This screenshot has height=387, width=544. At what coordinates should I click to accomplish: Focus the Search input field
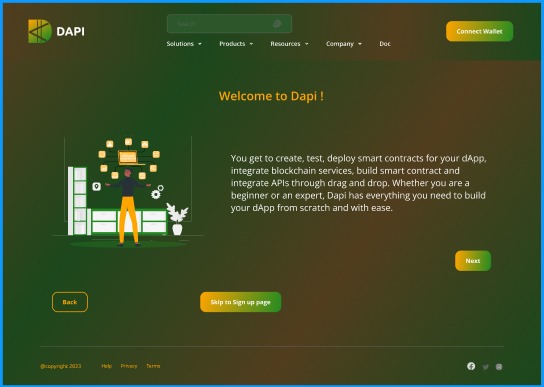click(229, 24)
